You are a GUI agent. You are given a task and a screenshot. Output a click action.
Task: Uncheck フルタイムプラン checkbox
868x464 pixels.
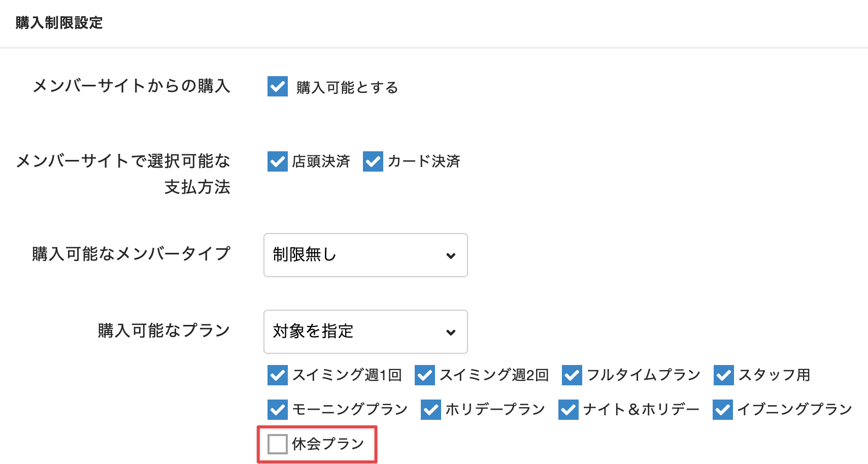pyautogui.click(x=572, y=375)
